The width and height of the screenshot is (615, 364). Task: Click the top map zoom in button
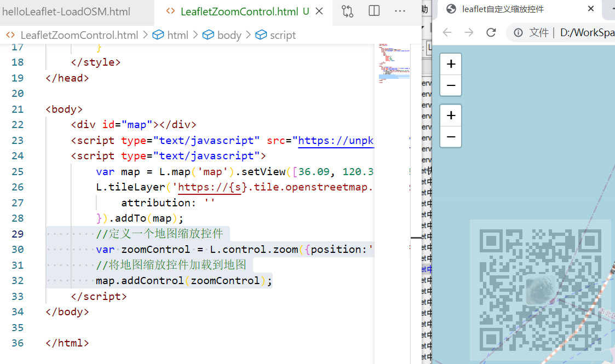point(451,64)
